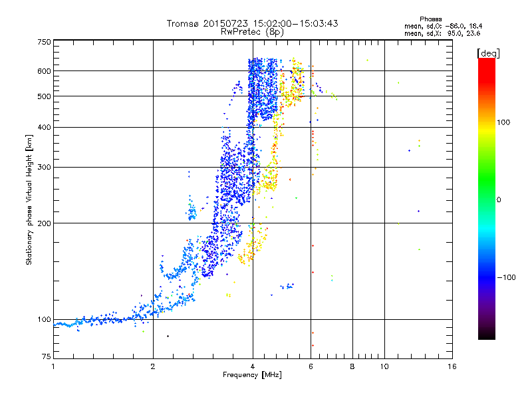Click the colorbar label '0'
532x399 pixels.
[x=498, y=199]
